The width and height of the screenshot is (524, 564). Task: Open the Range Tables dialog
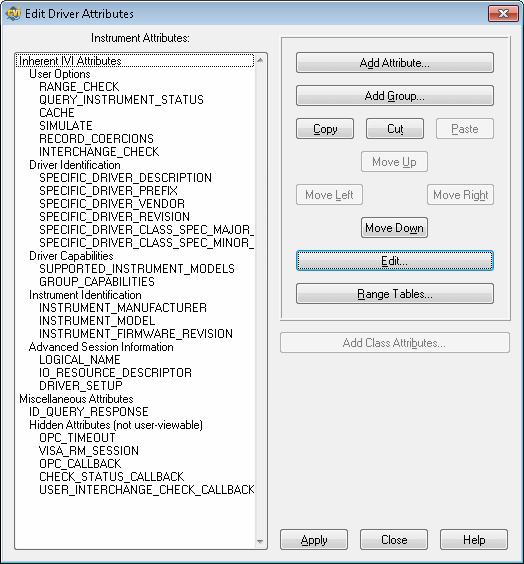tap(395, 294)
